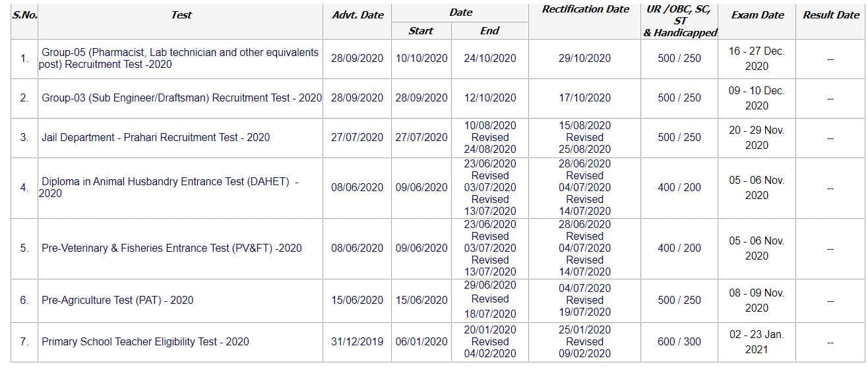This screenshot has width=868, height=373.
Task: Click Jail Department Prahari Recruitment Test
Action: (156, 138)
